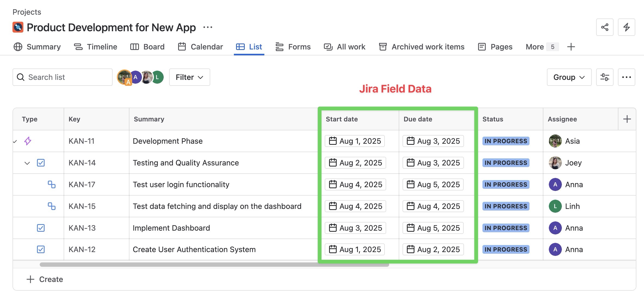Open the Filter dropdown

click(x=189, y=77)
